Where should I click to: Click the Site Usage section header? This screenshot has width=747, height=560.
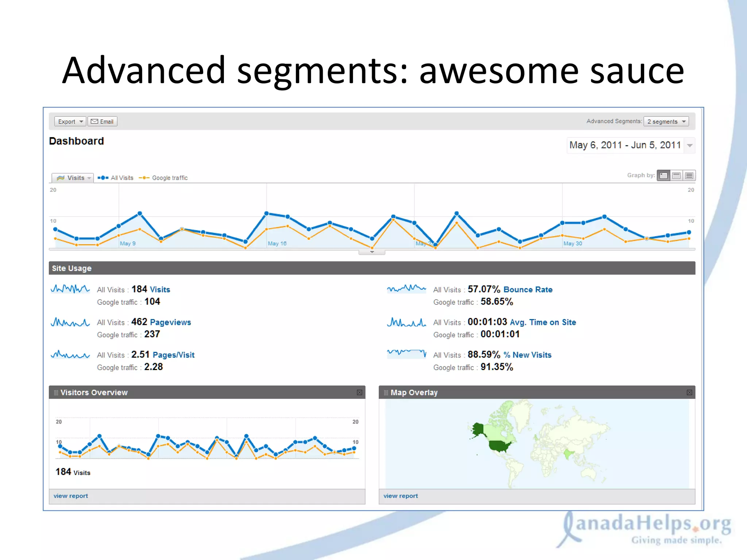[x=372, y=268]
